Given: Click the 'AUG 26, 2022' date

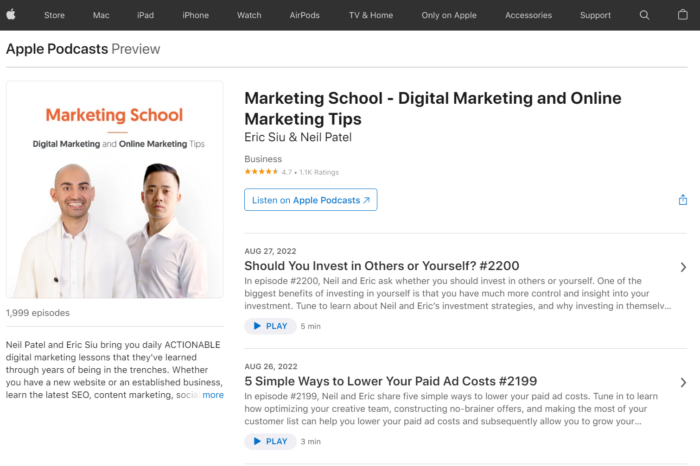Looking at the screenshot, I should click(x=271, y=366).
